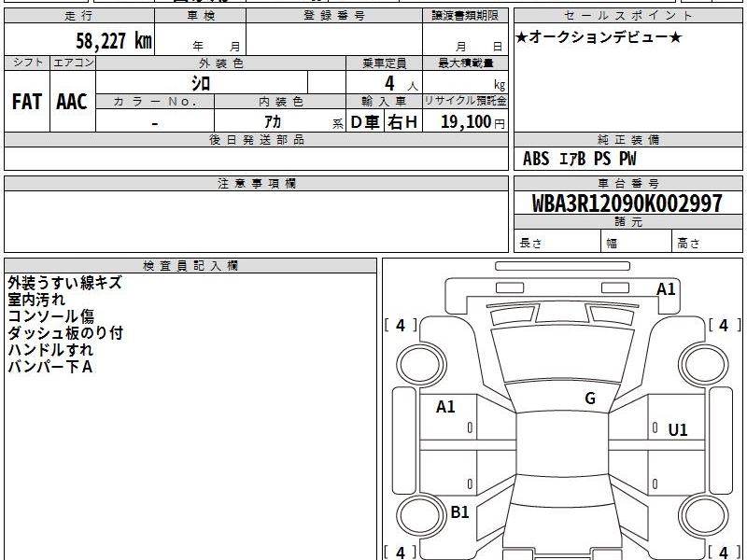
Task: Select the シフト header cell
Action: 27,63
